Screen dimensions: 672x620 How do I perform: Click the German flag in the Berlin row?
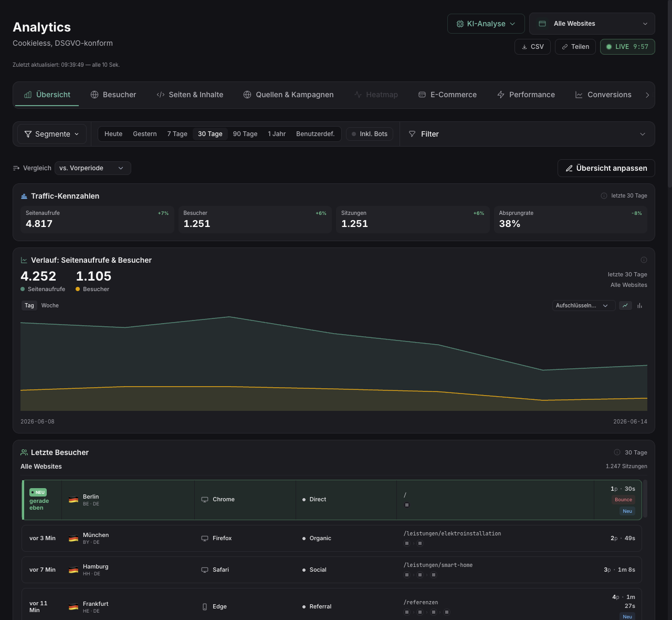[x=73, y=500]
